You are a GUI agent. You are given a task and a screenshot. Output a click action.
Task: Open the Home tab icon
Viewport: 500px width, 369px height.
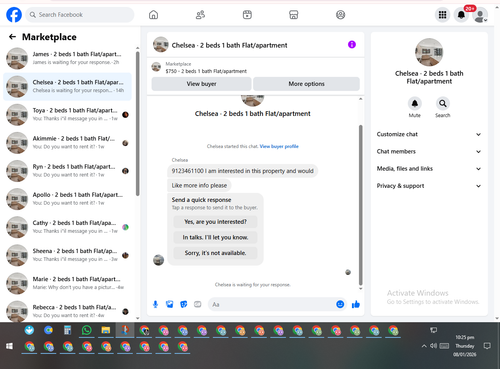[153, 15]
